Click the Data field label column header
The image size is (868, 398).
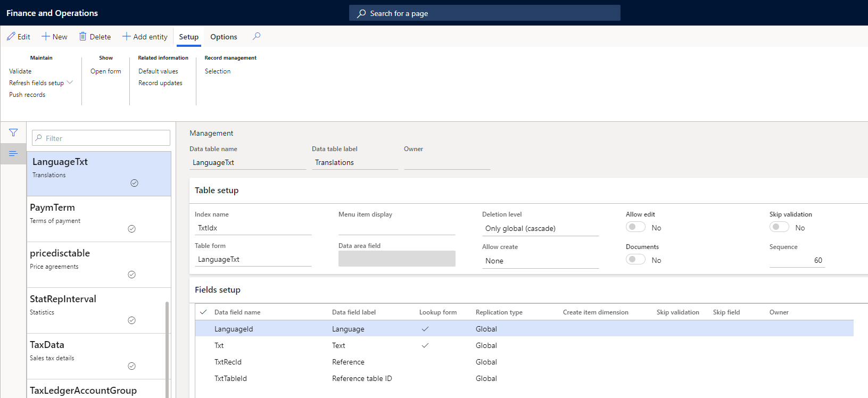click(354, 312)
